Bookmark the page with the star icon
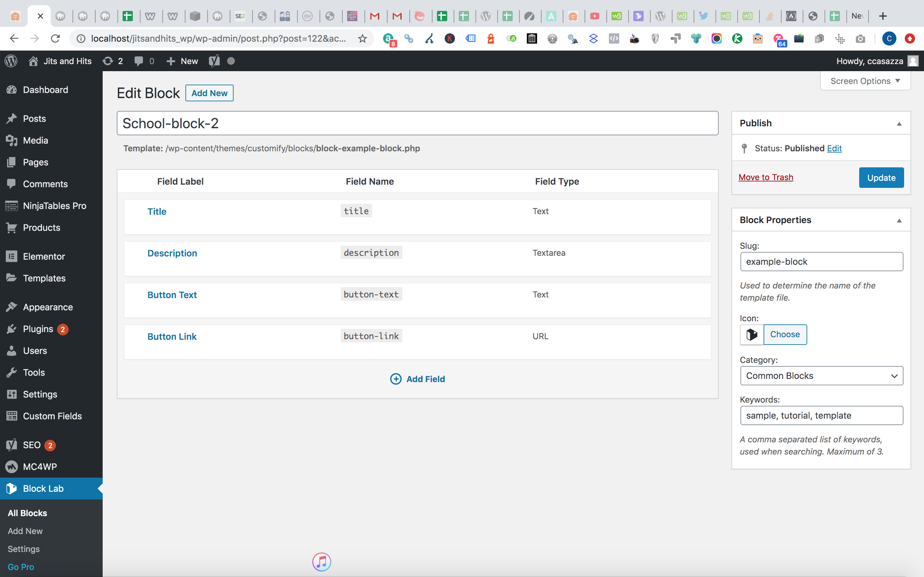924x577 pixels. coord(362,38)
